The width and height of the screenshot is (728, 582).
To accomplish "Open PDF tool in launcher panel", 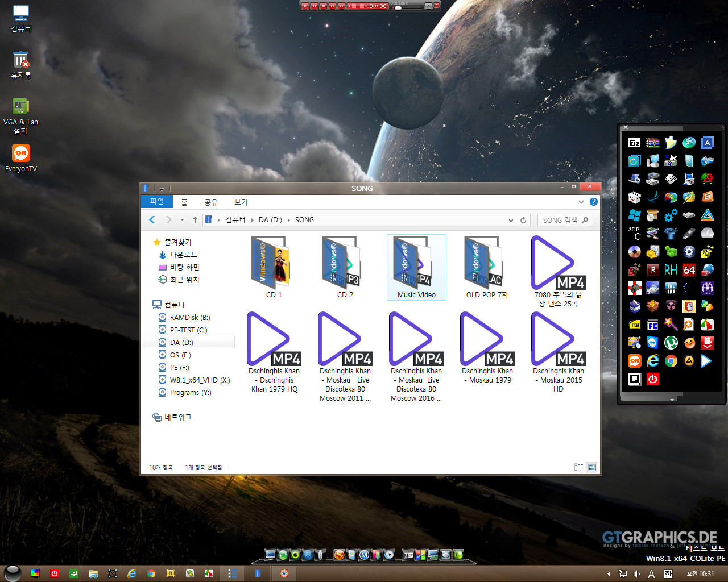I will tap(635, 325).
